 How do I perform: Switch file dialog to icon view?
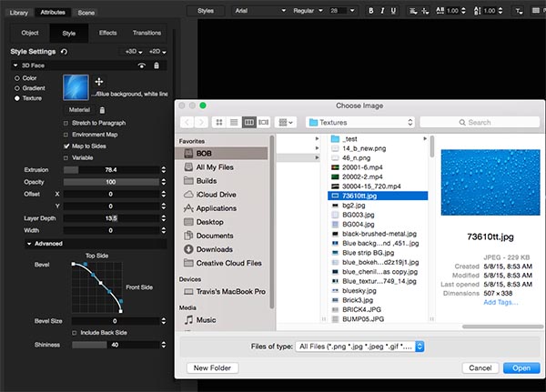220,122
